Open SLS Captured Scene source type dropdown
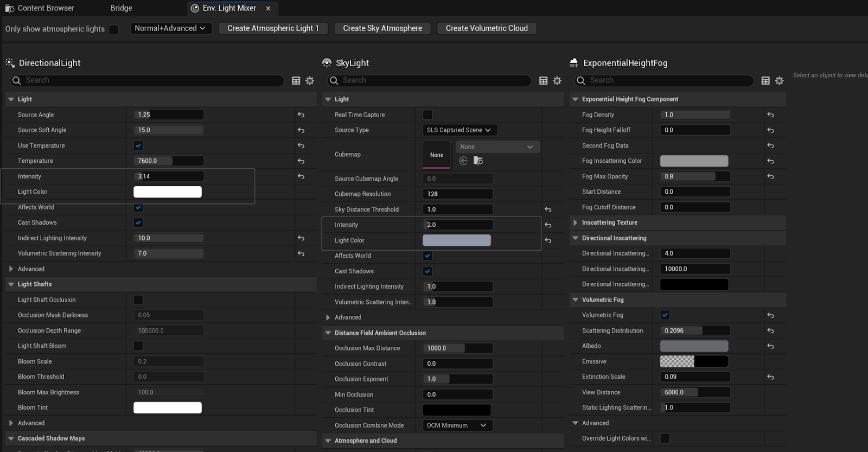 click(459, 130)
